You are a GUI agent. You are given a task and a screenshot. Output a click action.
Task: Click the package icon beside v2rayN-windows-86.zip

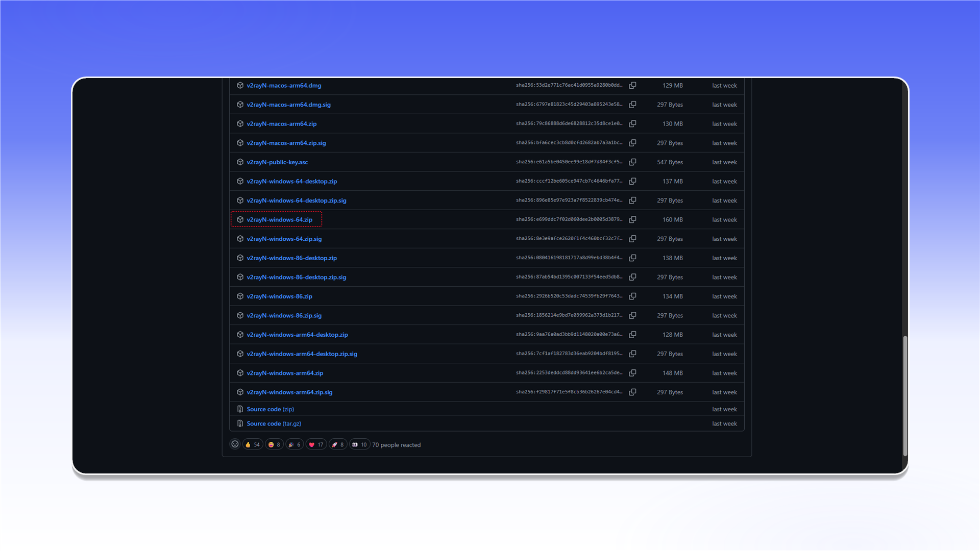point(240,296)
